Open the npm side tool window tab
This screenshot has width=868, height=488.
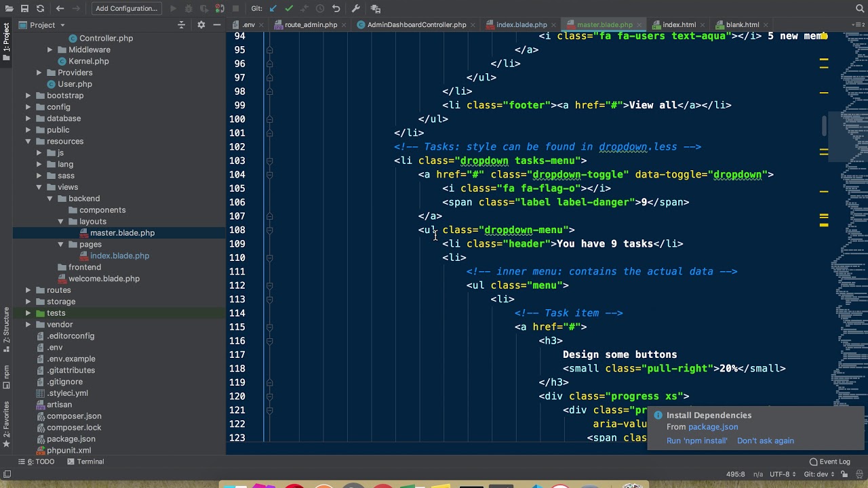click(x=6, y=377)
